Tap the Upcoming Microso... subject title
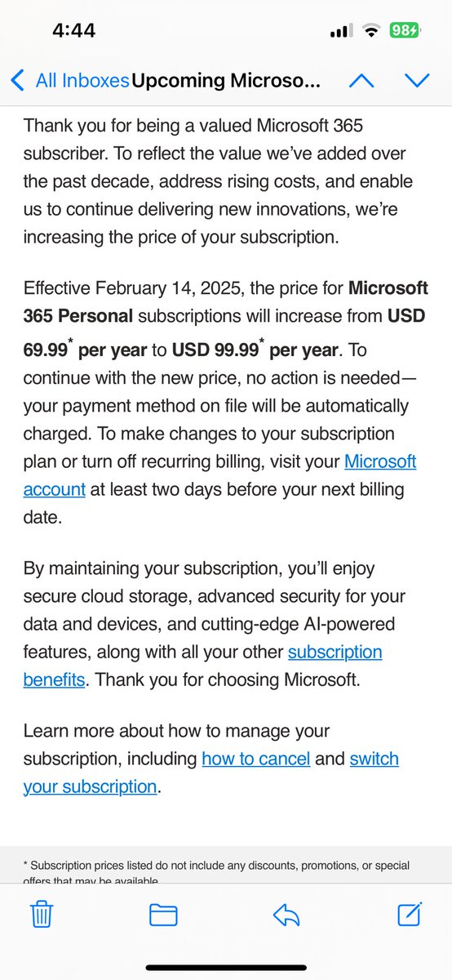The width and height of the screenshot is (452, 980). click(226, 80)
